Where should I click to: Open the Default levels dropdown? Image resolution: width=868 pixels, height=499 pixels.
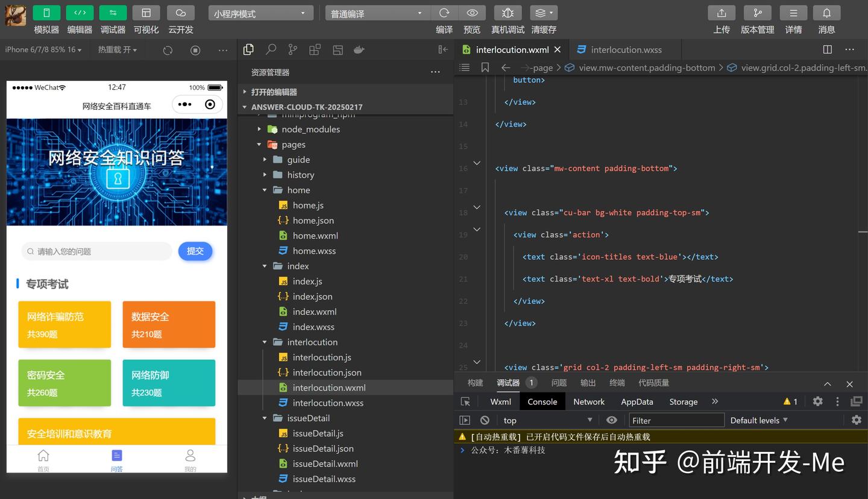(759, 420)
